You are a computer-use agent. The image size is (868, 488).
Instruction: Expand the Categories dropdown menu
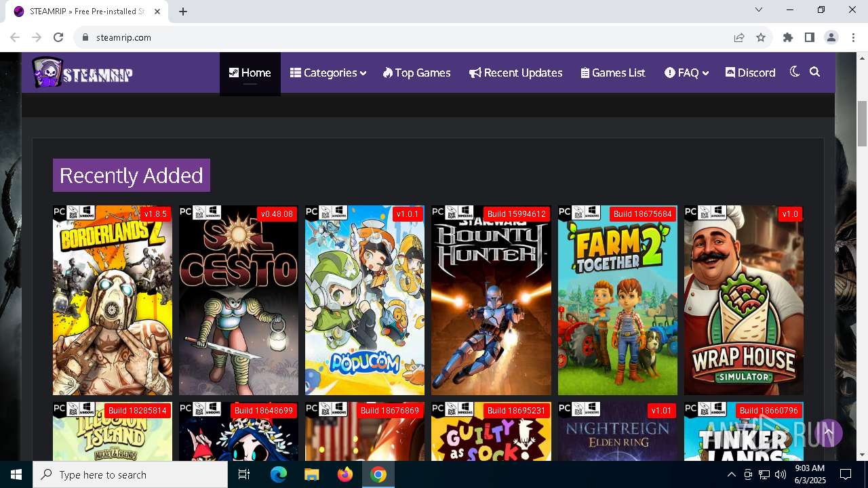point(328,73)
